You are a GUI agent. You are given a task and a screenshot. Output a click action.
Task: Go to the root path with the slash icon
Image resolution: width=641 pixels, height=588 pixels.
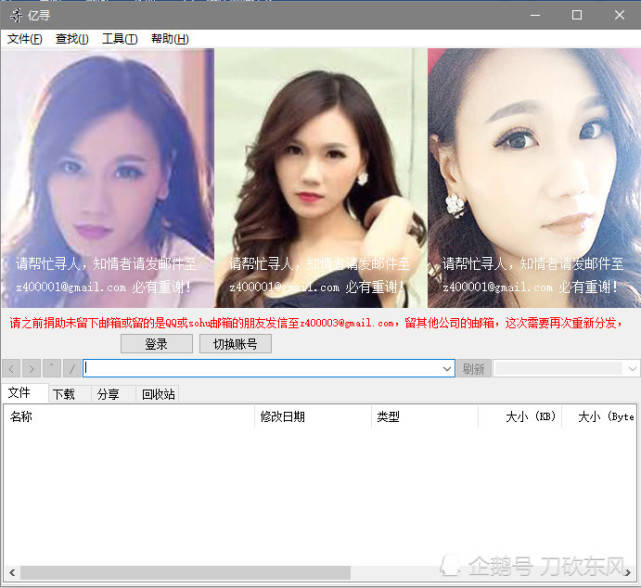(x=72, y=369)
